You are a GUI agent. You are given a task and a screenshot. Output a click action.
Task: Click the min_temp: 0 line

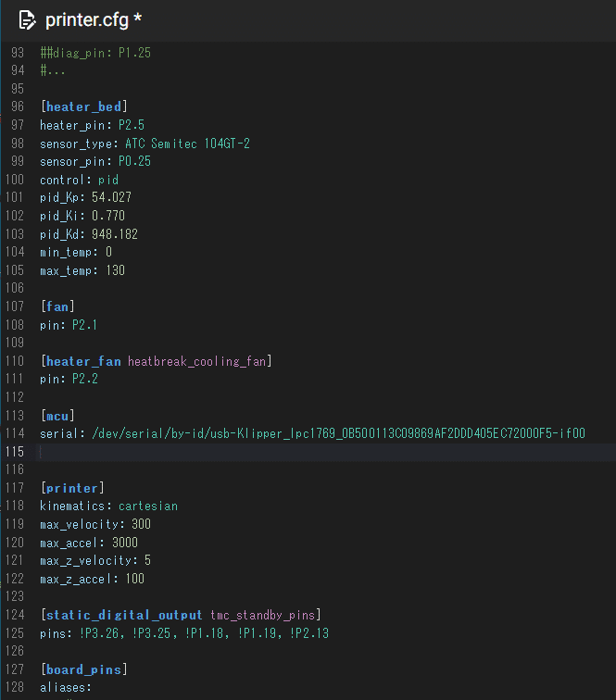76,252
